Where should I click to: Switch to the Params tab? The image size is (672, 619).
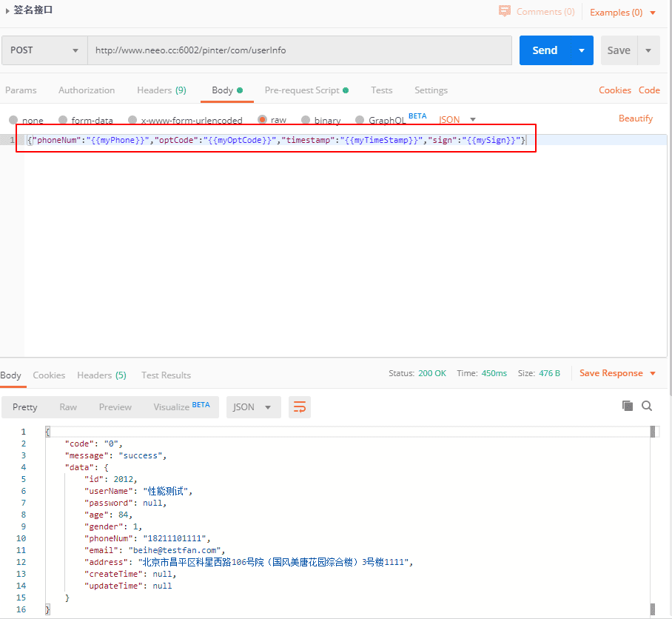[21, 90]
